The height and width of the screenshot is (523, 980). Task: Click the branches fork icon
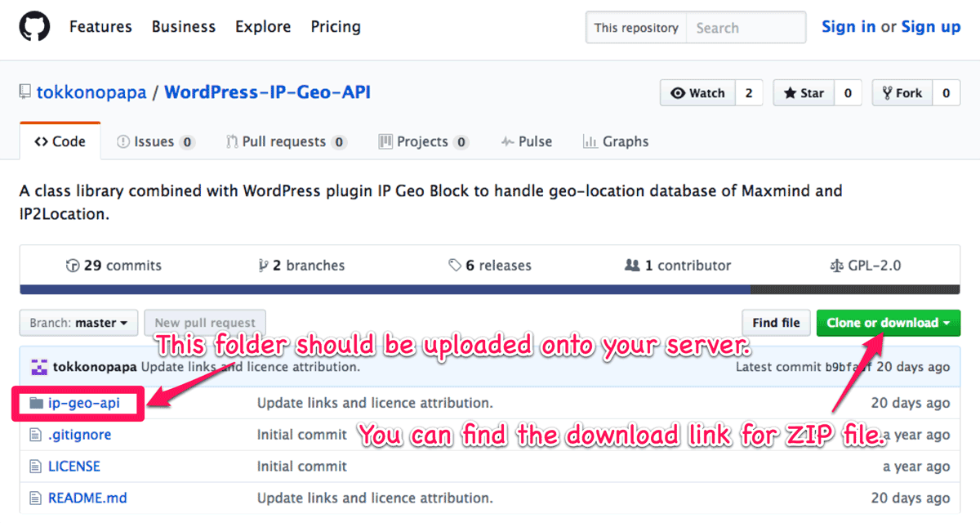263,266
